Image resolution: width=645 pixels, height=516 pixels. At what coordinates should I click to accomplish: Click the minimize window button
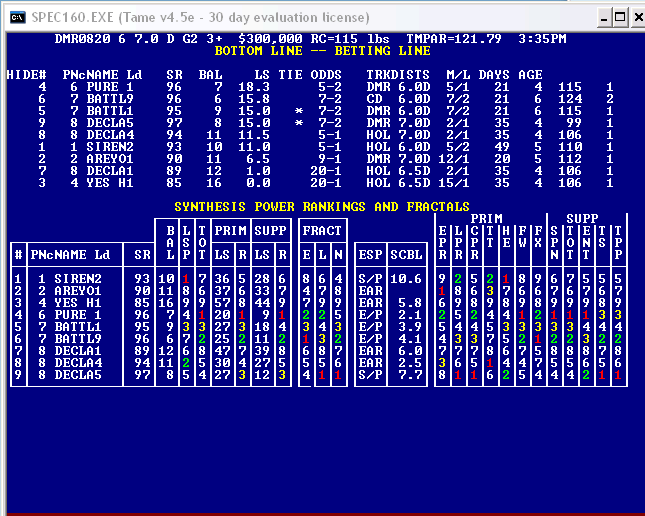604,17
